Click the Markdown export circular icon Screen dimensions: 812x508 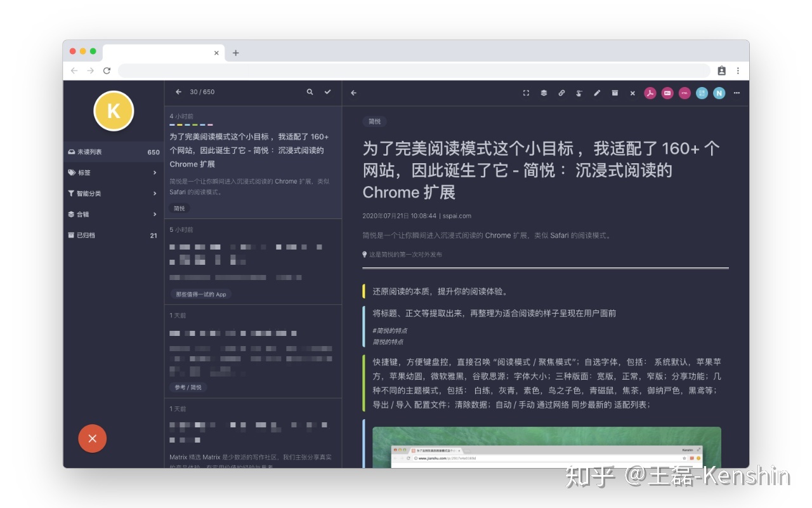tap(667, 93)
